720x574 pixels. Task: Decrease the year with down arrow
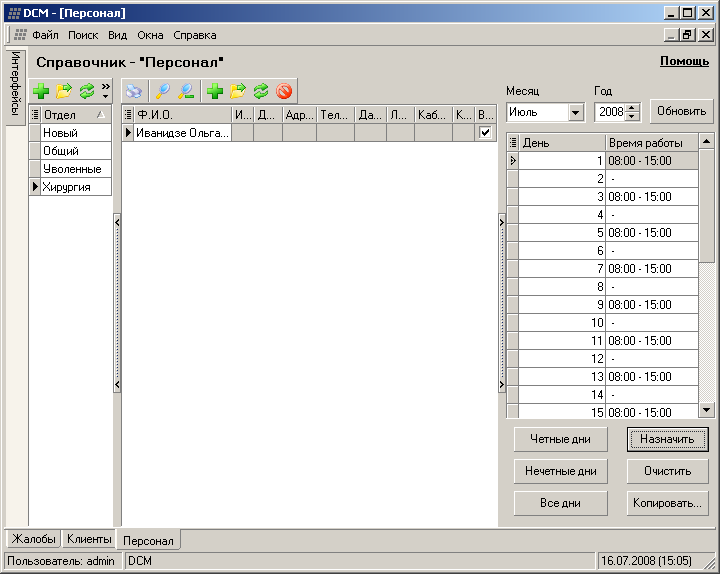tap(632, 116)
